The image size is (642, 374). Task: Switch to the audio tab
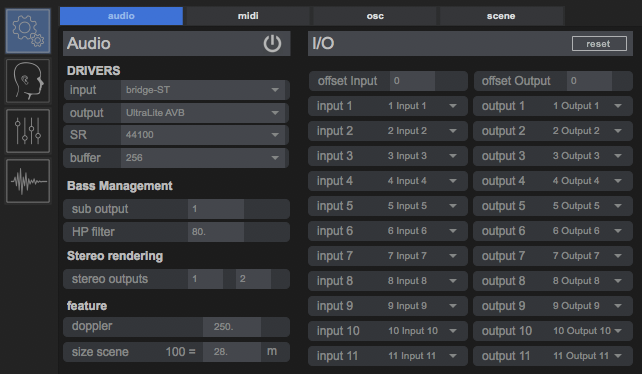[121, 16]
